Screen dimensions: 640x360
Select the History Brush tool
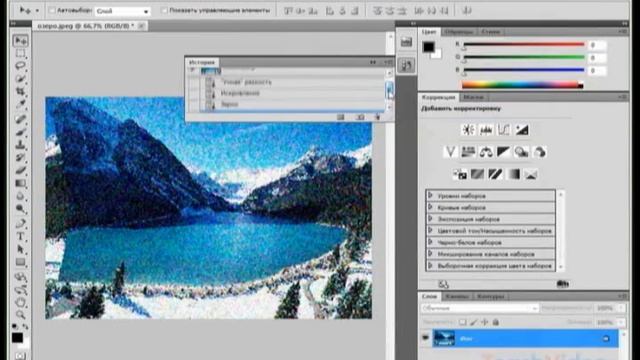[20, 158]
